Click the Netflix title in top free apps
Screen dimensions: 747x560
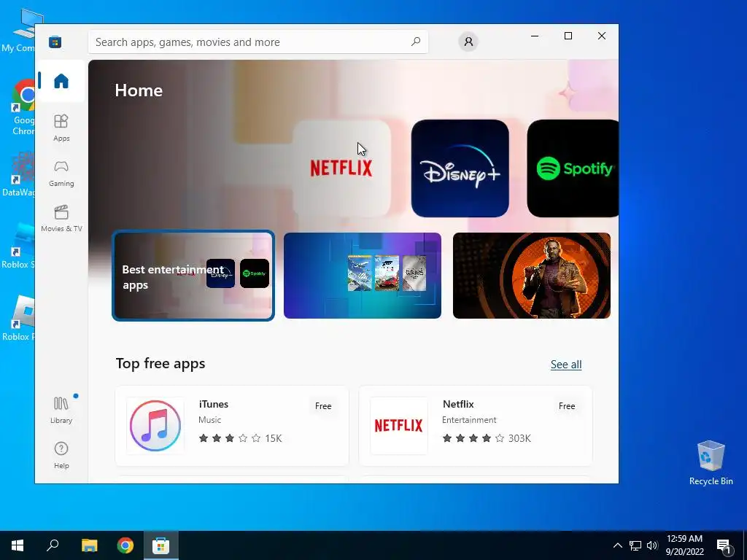point(458,404)
